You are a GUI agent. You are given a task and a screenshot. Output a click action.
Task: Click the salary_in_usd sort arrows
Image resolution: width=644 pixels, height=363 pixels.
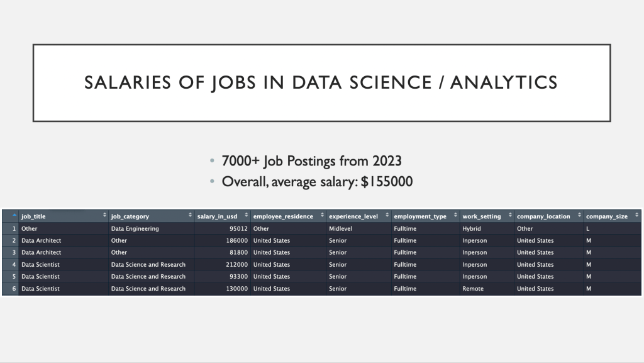(247, 216)
